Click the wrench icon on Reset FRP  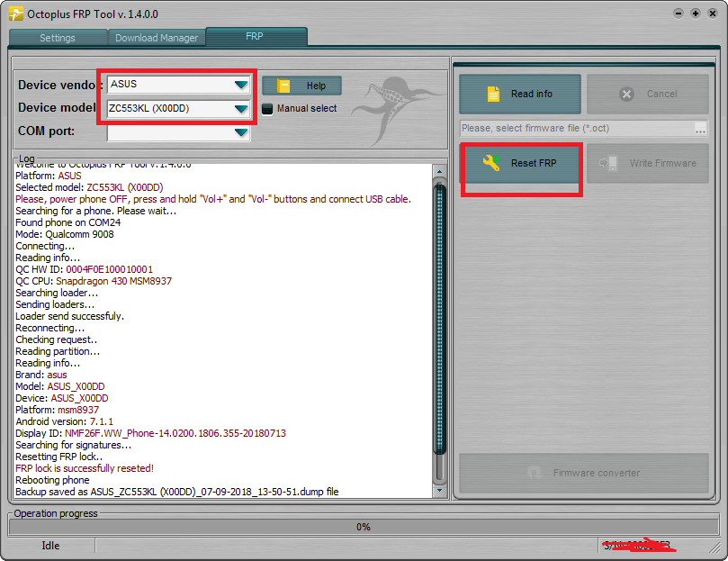point(491,163)
